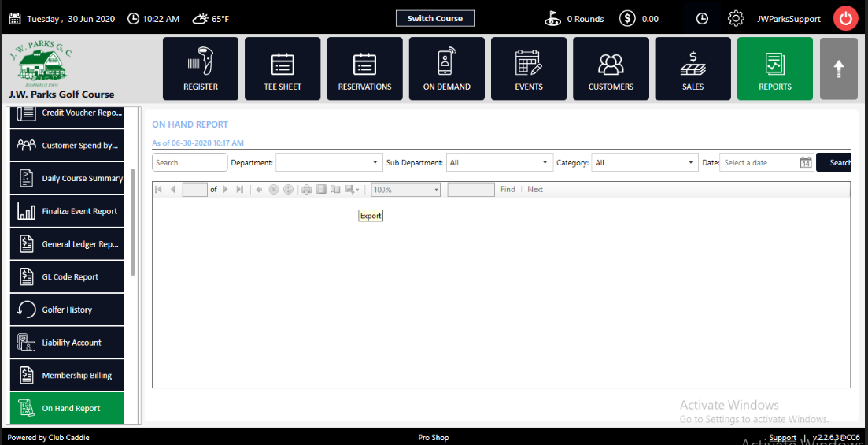Open page setup icon
Image resolution: width=868 pixels, height=445 pixels.
coord(335,190)
